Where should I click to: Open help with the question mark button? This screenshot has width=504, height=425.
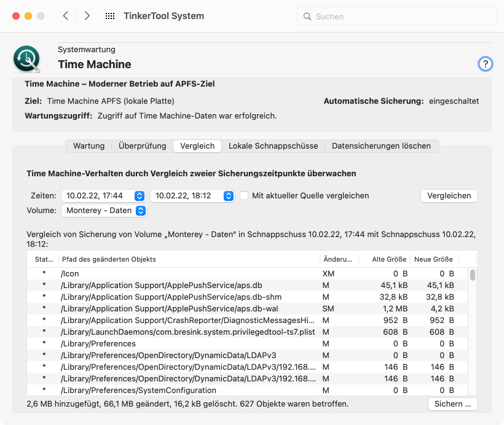pos(485,64)
